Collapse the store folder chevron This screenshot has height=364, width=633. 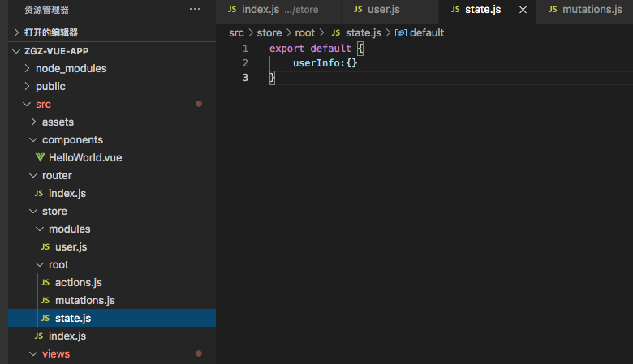33,211
